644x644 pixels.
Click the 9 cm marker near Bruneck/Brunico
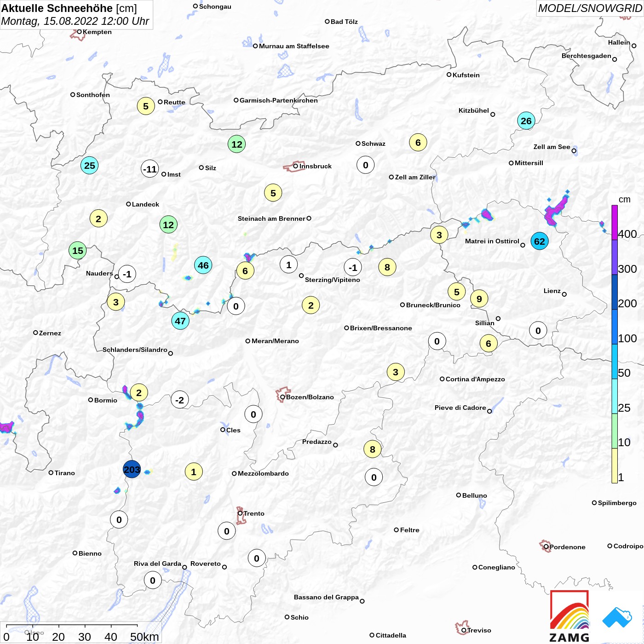point(479,299)
